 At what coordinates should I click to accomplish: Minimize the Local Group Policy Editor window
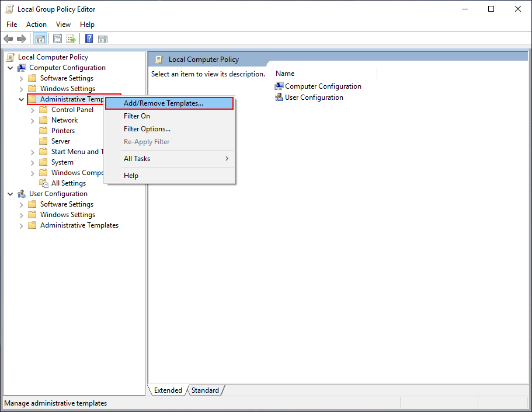pyautogui.click(x=465, y=9)
